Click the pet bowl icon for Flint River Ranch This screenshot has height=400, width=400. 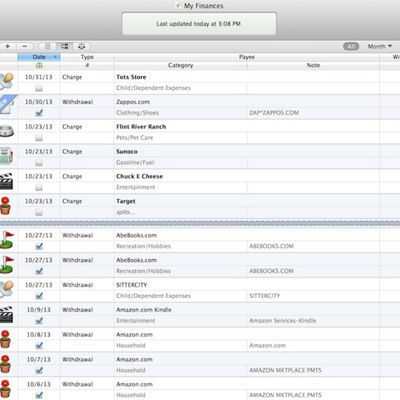pyautogui.click(x=7, y=131)
